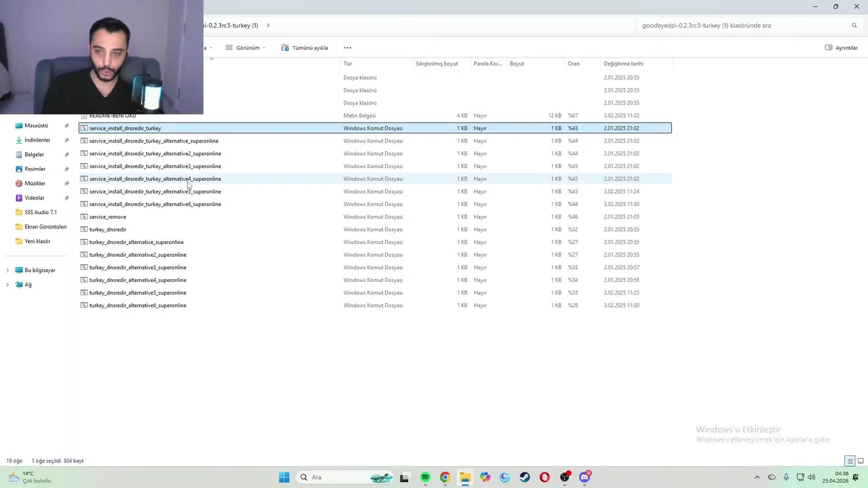868x488 pixels.
Task: Click the breadcrumb chevron after the folder name
Action: coord(268,25)
